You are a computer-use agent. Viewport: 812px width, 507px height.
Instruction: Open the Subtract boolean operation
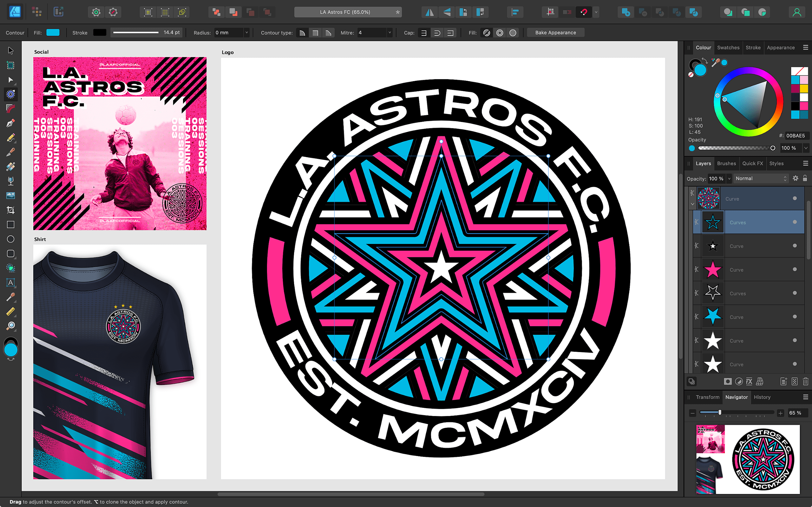(x=233, y=12)
